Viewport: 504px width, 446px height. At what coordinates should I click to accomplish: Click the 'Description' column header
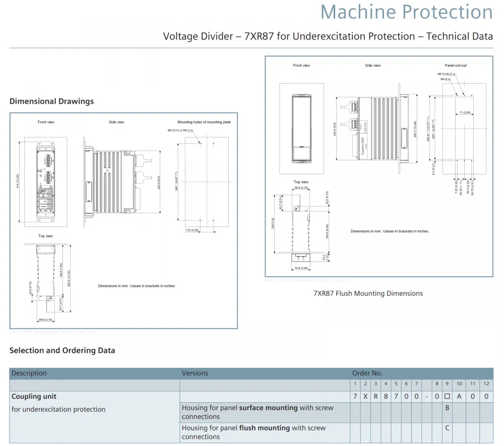29,373
